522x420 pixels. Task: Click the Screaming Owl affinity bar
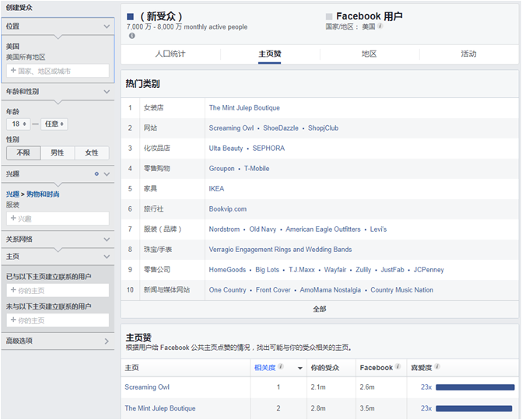(x=475, y=387)
